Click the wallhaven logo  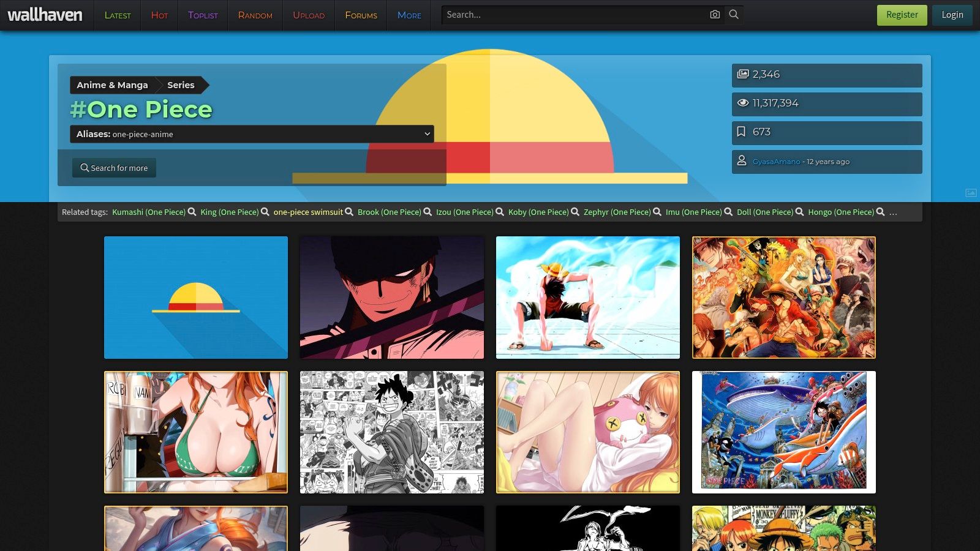coord(45,15)
